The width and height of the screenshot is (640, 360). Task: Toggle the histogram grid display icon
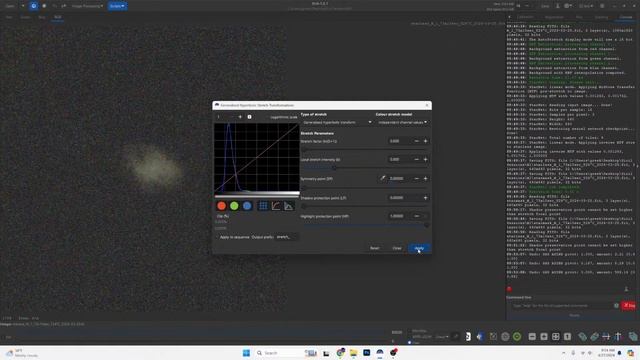(263, 206)
